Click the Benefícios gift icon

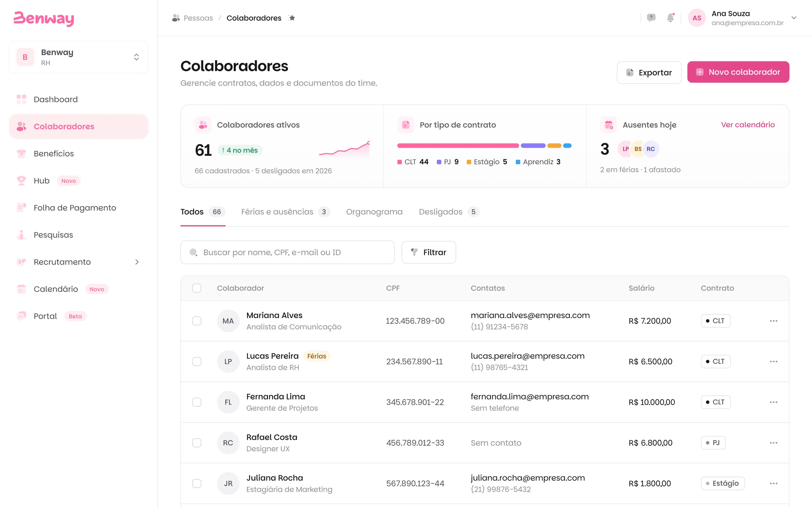pyautogui.click(x=21, y=153)
